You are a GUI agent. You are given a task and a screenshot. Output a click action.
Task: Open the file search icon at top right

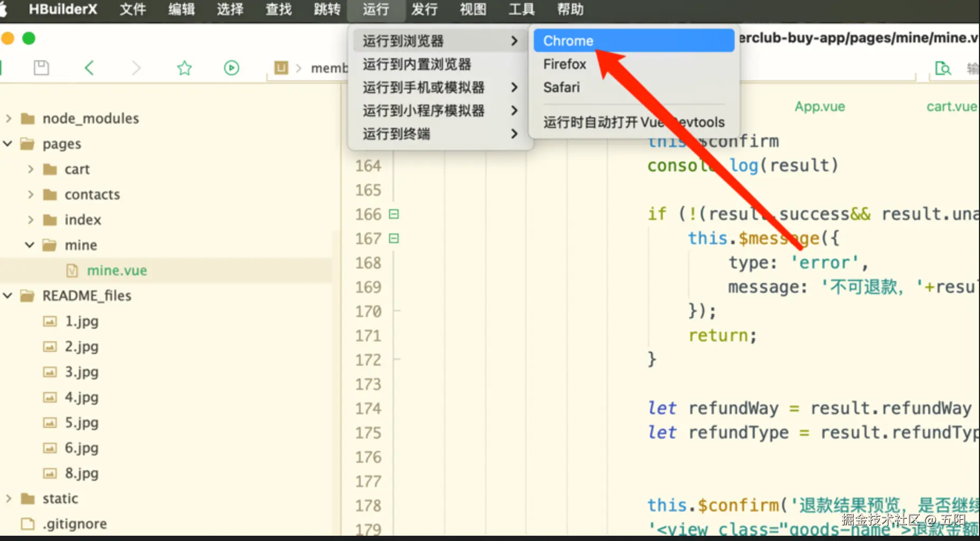tap(943, 68)
